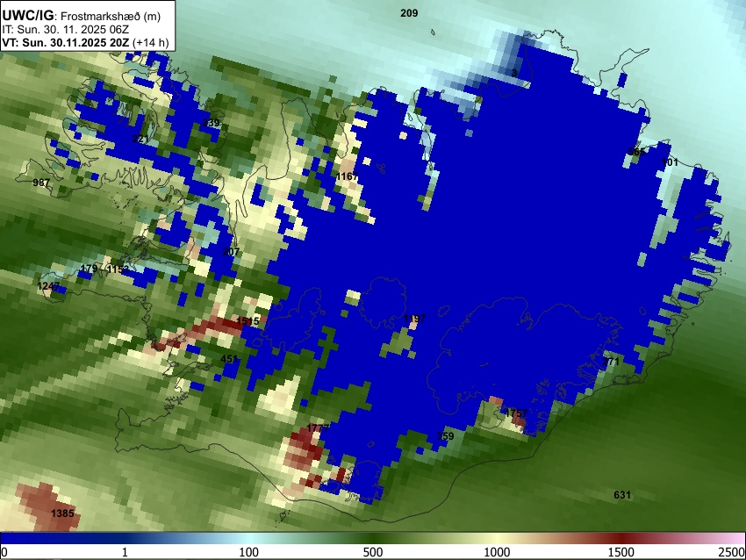Click the map value label 1757

516,413
